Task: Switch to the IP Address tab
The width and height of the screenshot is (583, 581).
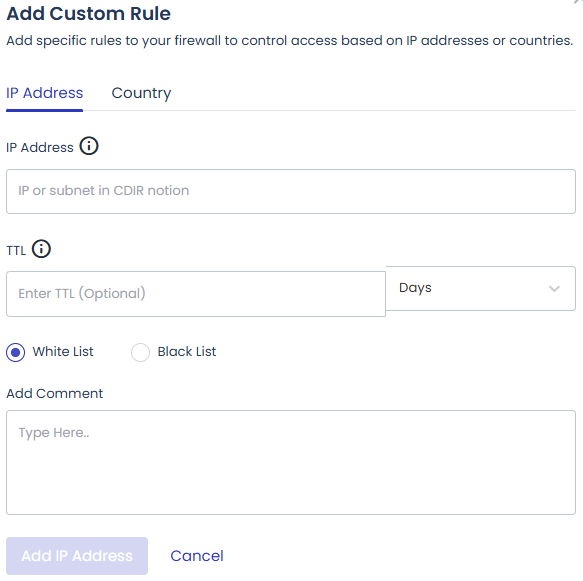Action: coord(45,93)
